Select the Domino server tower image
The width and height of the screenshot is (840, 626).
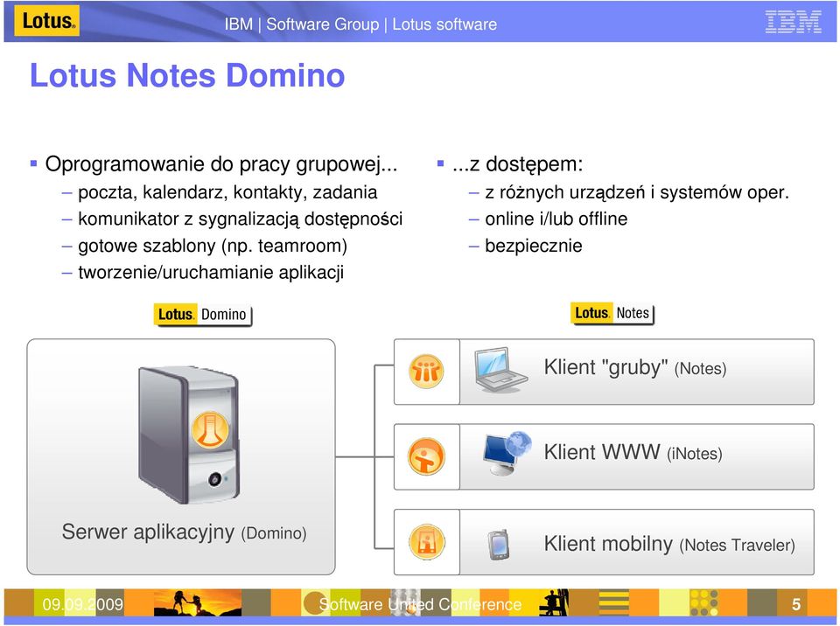pyautogui.click(x=188, y=435)
